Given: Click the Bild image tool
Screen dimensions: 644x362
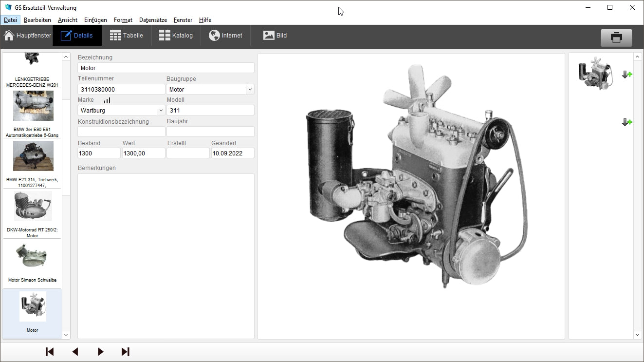Looking at the screenshot, I should pyautogui.click(x=275, y=36).
